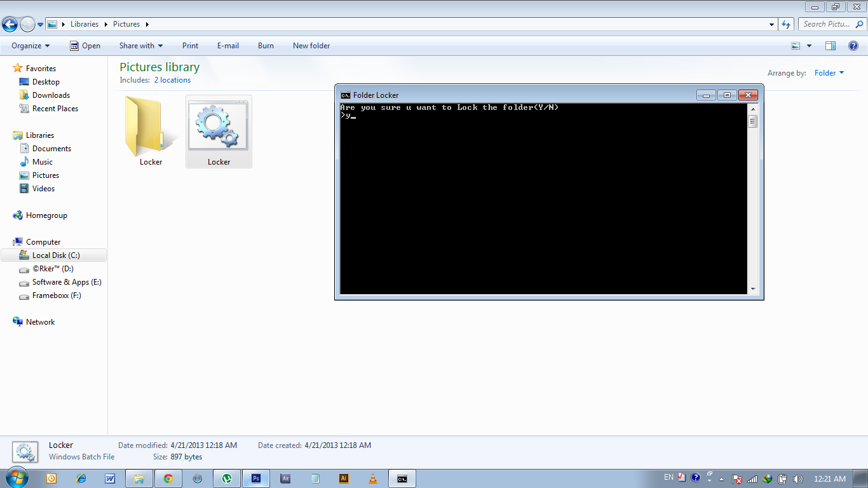Click the EN language indicator
Screen dimensions: 868x488
(x=668, y=477)
